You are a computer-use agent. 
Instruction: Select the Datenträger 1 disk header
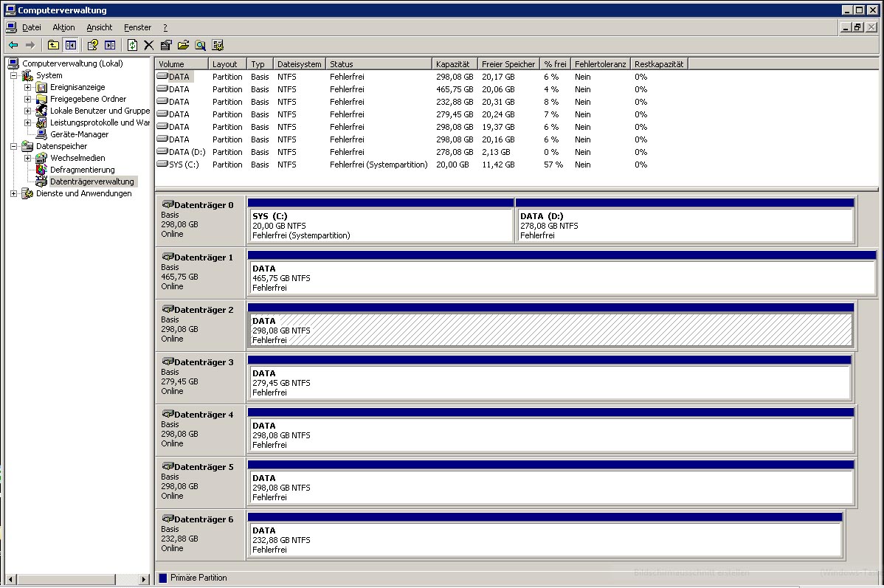tap(200, 273)
